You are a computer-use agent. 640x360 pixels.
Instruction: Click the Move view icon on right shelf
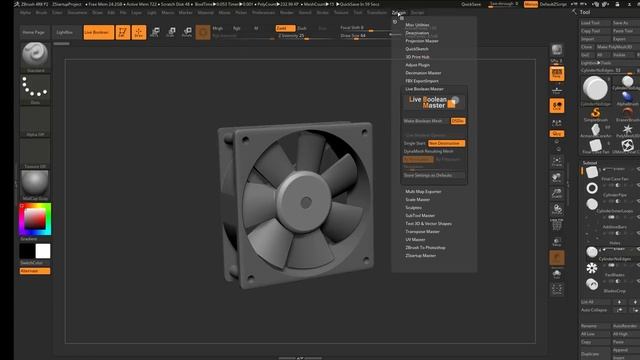(557, 177)
